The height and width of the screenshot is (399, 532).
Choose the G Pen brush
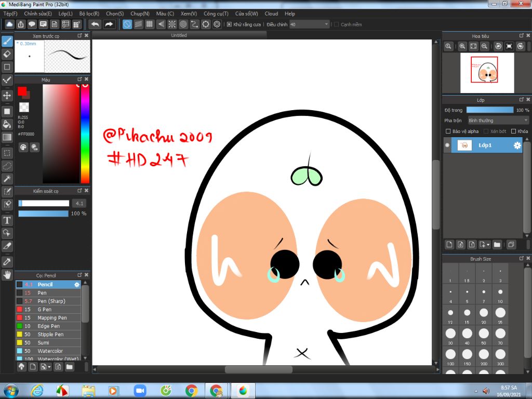pos(48,310)
